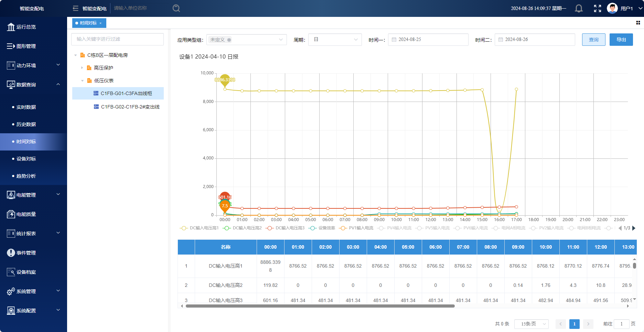644x332 pixels.
Task: Click the 电能质量 sidebar icon
Action: click(x=11, y=214)
